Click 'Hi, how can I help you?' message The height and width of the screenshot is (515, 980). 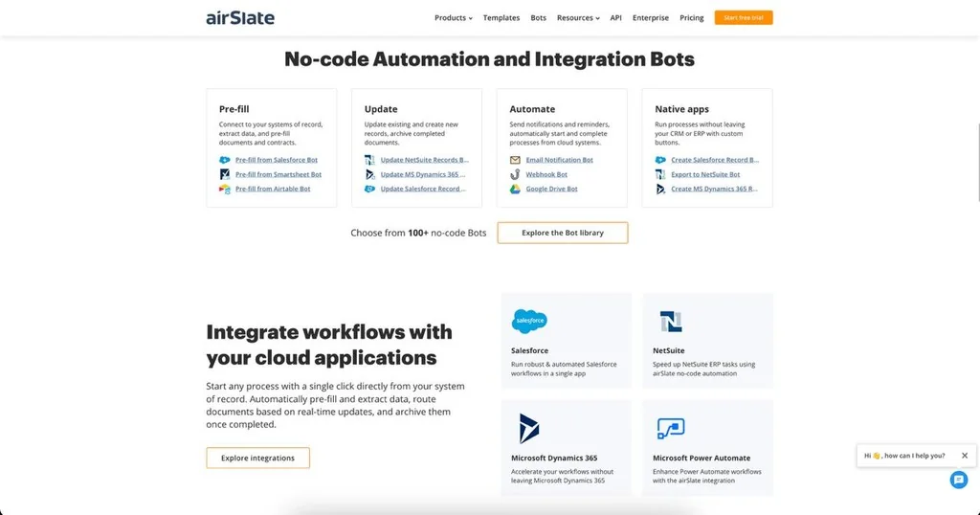904,456
